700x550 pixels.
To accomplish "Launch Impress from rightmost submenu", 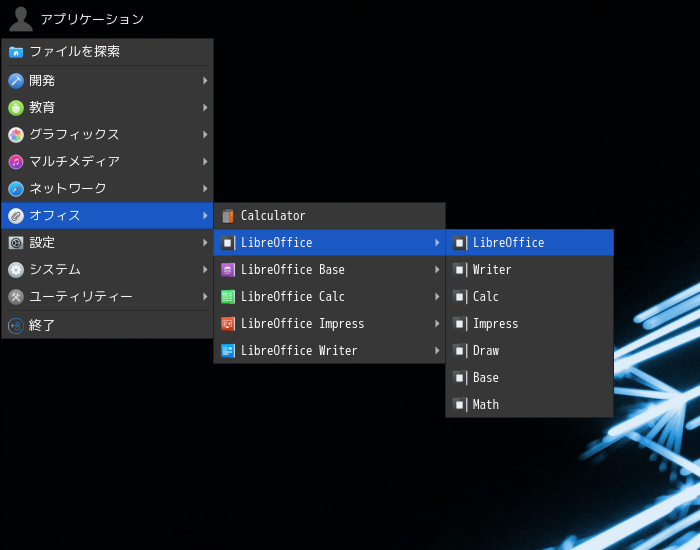I will coord(529,324).
